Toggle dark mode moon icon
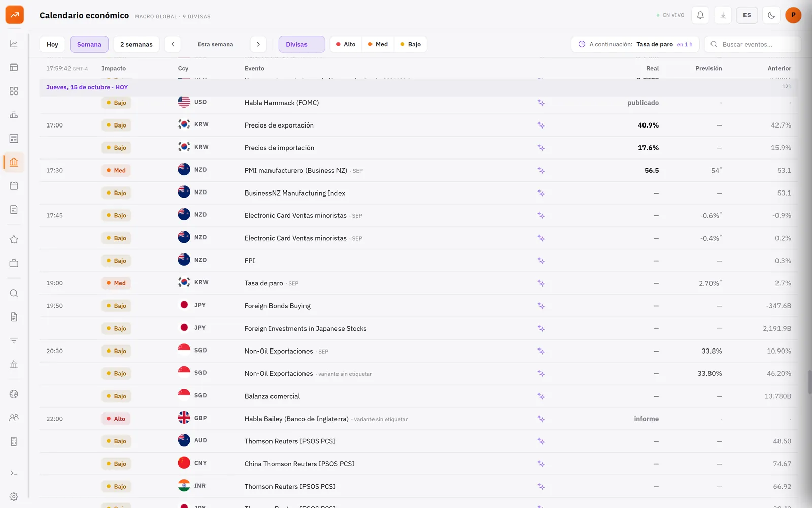 (771, 15)
